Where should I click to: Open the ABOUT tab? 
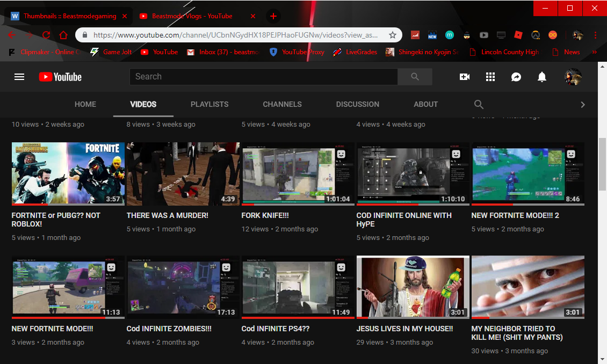(x=426, y=104)
